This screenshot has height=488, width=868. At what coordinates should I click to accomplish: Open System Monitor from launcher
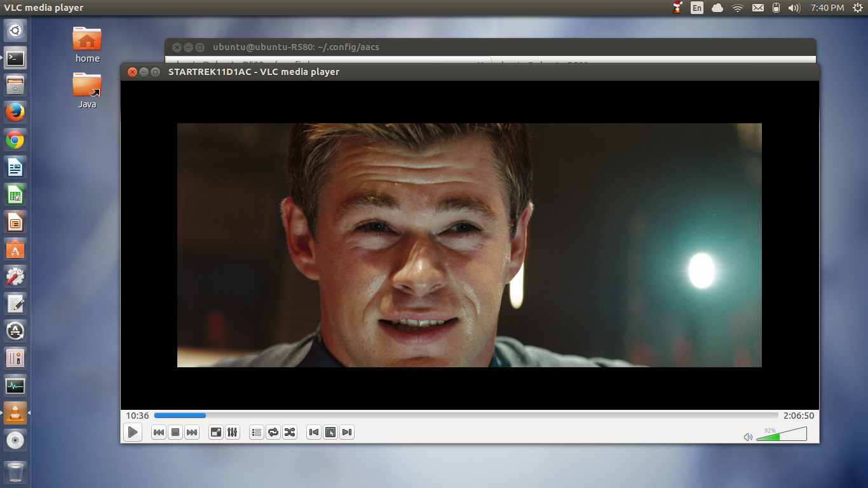(x=15, y=386)
